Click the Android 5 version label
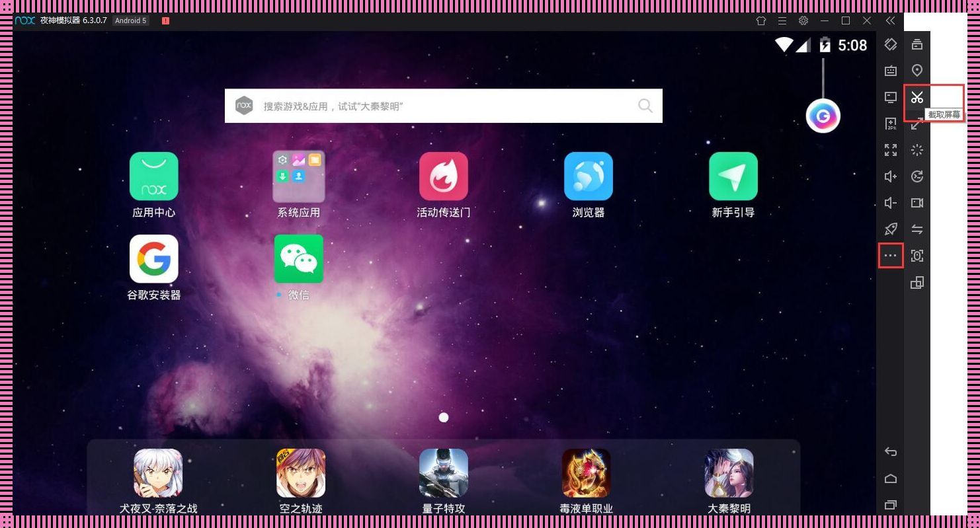 click(130, 20)
